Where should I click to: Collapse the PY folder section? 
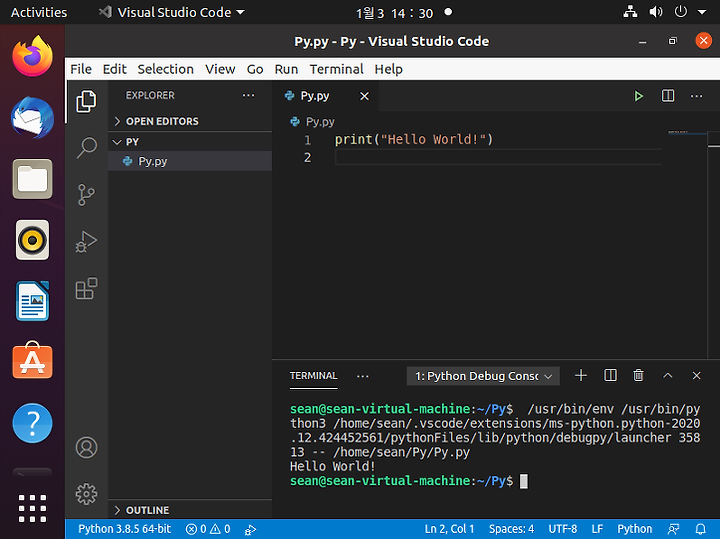pyautogui.click(x=190, y=142)
